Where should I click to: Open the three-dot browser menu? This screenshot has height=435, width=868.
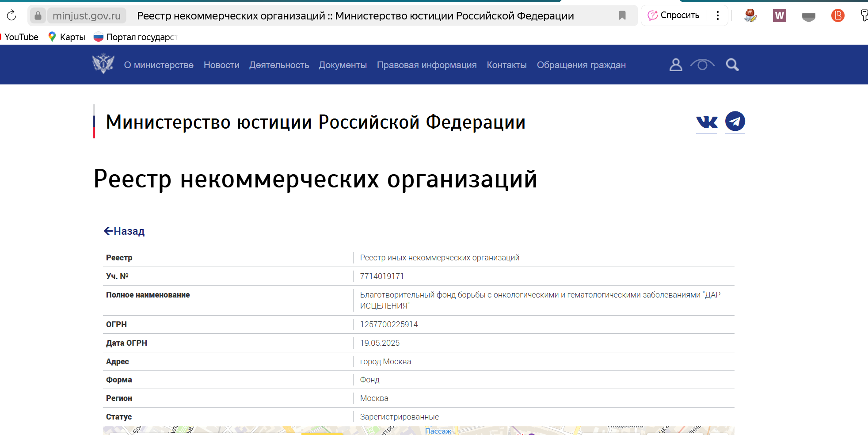(718, 15)
